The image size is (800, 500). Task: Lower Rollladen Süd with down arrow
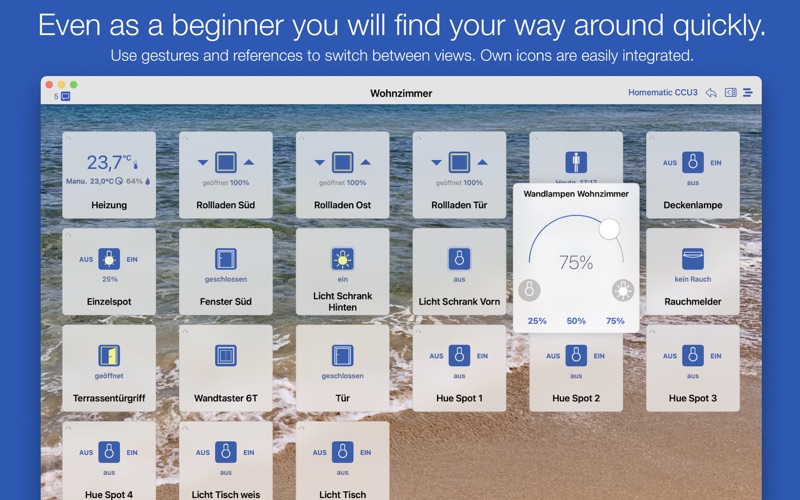point(203,163)
